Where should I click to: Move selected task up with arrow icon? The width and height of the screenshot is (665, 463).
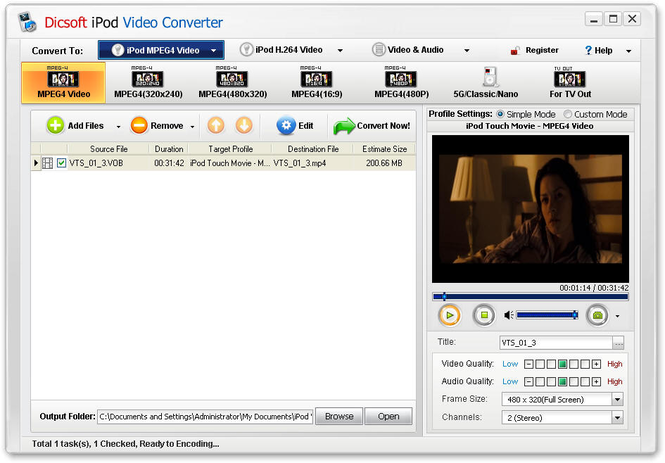(216, 126)
